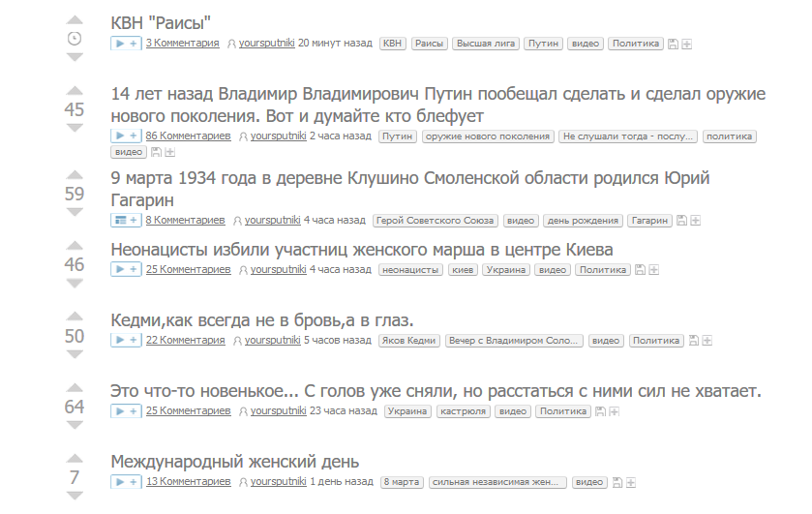This screenshot has height=514, width=812.
Task: Open the 8 марта tag
Action: pyautogui.click(x=401, y=482)
